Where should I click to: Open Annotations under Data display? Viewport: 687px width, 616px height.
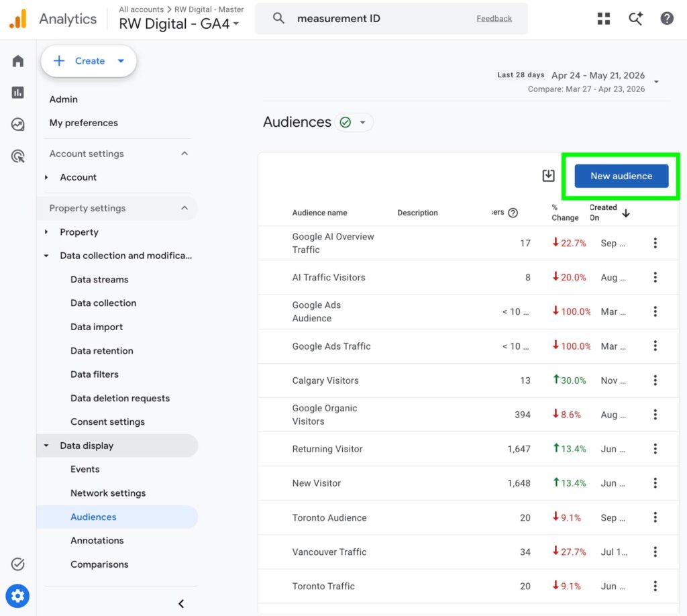[x=97, y=541]
